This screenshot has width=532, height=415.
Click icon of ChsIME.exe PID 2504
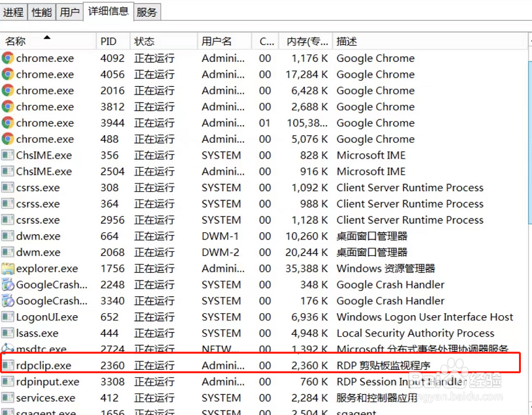[x=7, y=171]
